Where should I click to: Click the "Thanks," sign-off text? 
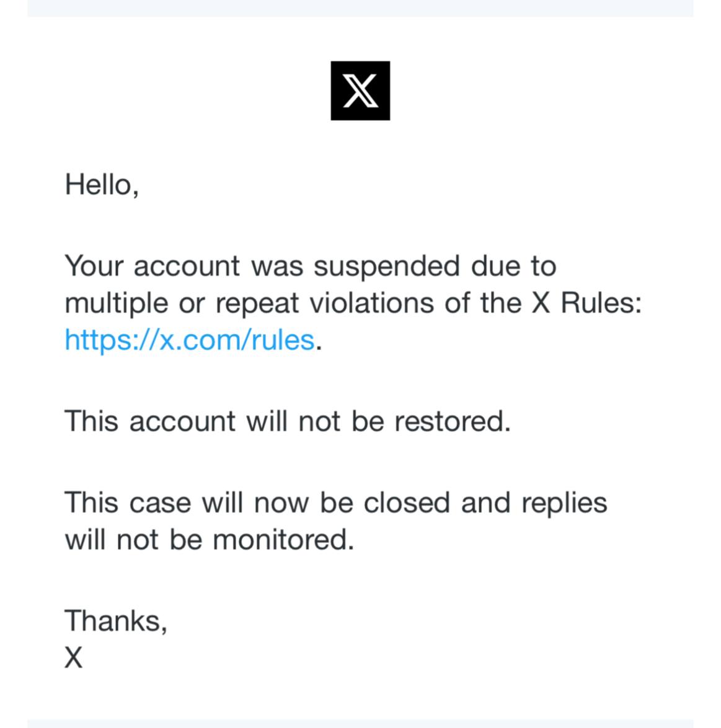[x=116, y=620]
